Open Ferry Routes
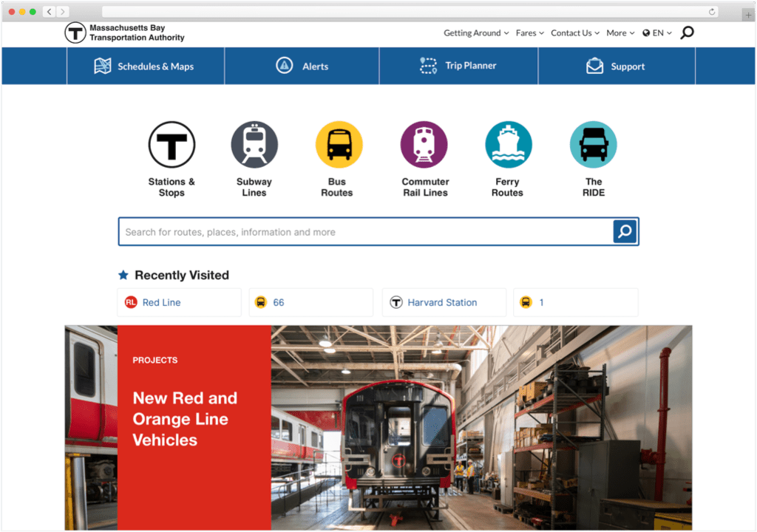This screenshot has height=532, width=757. [x=508, y=144]
